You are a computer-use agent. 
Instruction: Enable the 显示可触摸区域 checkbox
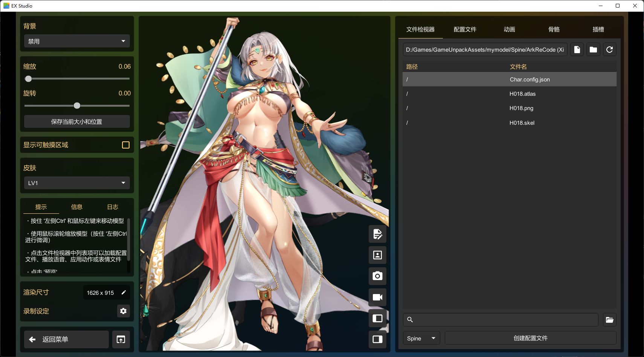(126, 145)
